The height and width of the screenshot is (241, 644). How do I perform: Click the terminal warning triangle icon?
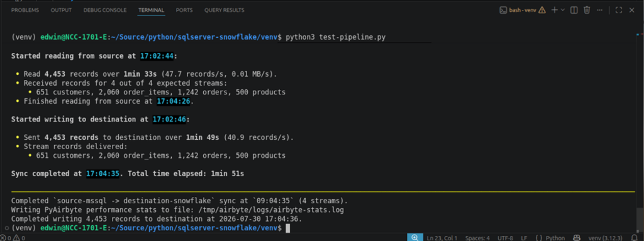coord(541,10)
